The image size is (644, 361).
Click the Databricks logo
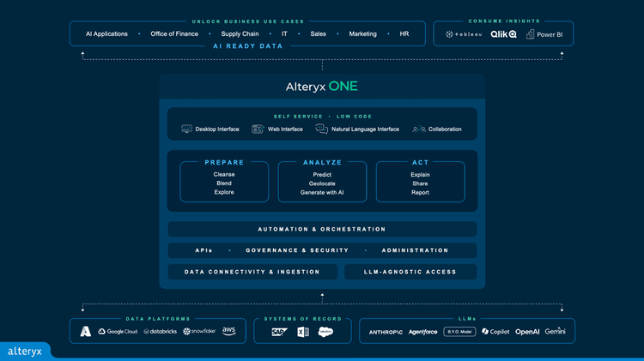click(x=159, y=331)
